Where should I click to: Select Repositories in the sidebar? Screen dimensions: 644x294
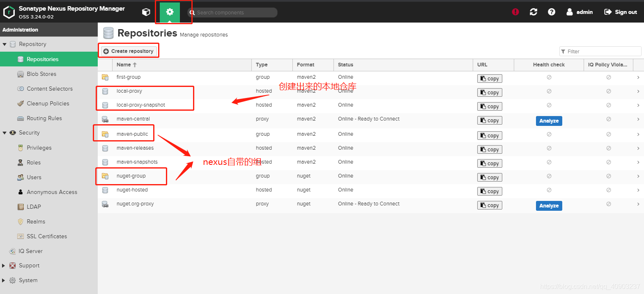pyautogui.click(x=49, y=59)
